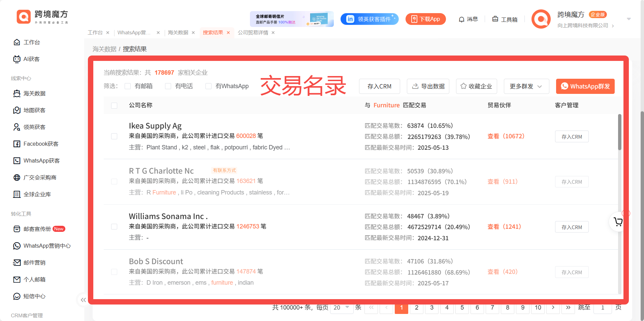Close the 搜索结果 tab
The image size is (644, 321).
[x=228, y=33]
